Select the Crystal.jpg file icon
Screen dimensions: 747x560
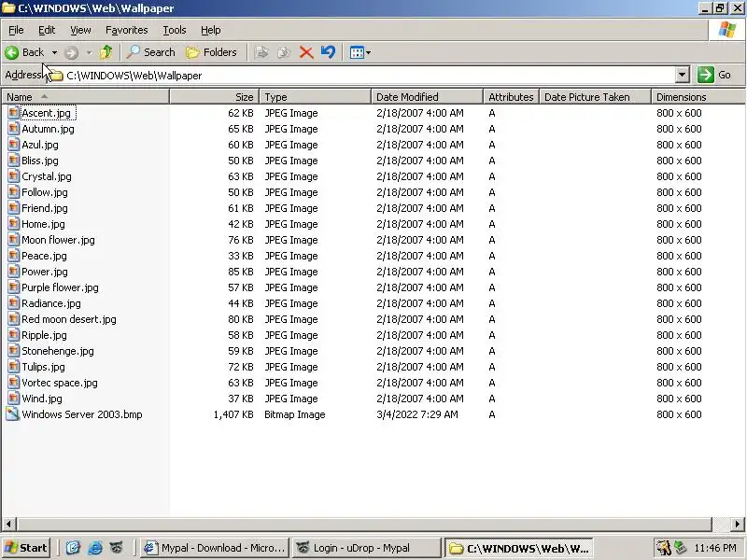click(13, 176)
